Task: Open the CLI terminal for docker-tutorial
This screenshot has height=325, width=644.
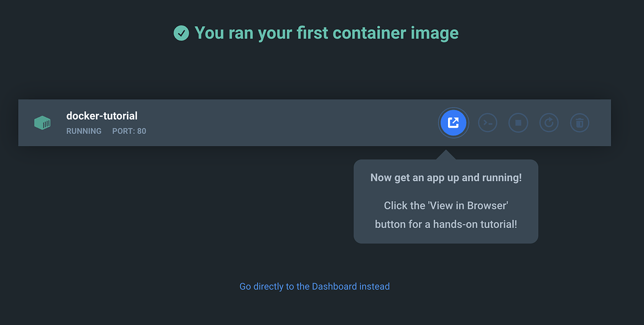Action: pyautogui.click(x=487, y=123)
